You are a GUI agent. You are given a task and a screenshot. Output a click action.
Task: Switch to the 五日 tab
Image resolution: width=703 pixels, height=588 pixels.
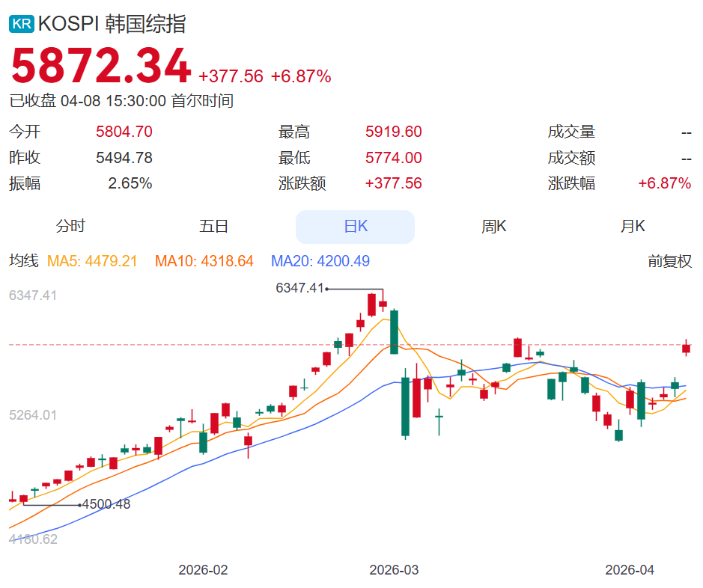[x=216, y=225]
